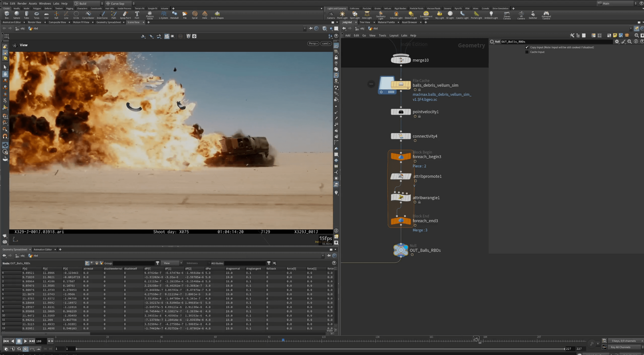Select the OUT_Balls_RBDs null node
The width and height of the screenshot is (644, 355).
point(401,250)
